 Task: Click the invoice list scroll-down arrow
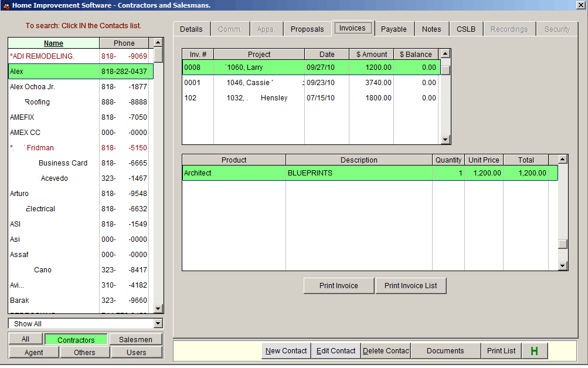(445, 140)
